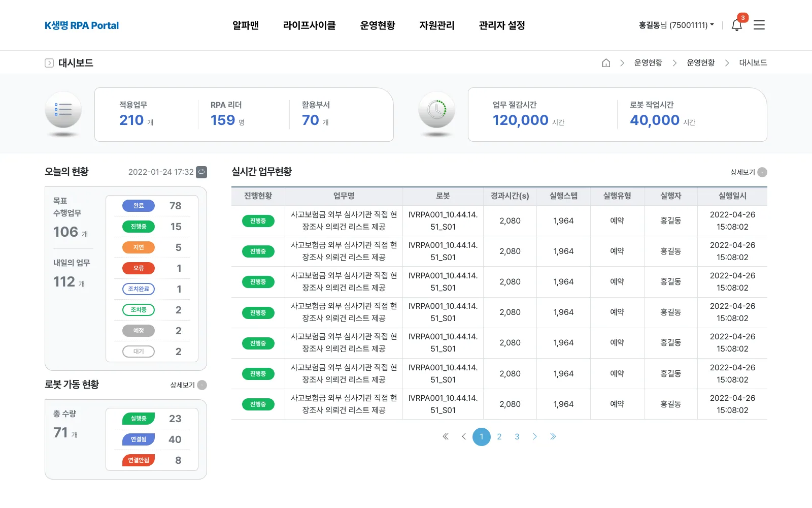Viewport: 812px width, 508px height.
Task: Click the 예정 status badge
Action: [139, 331]
